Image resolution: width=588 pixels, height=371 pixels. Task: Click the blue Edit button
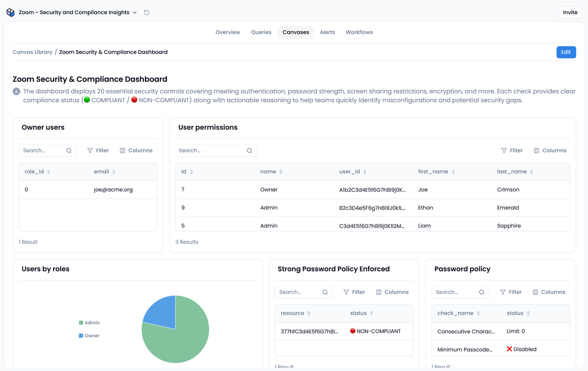(x=566, y=52)
